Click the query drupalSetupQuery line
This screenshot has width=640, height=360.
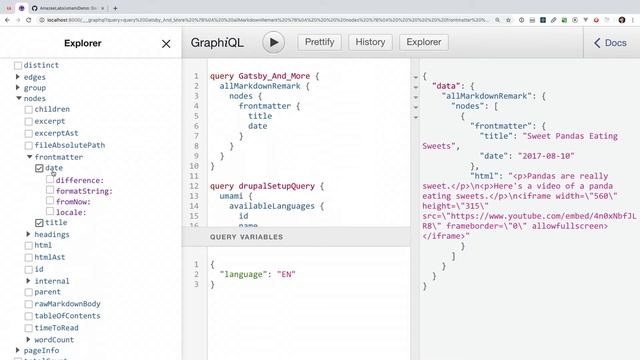click(x=267, y=186)
